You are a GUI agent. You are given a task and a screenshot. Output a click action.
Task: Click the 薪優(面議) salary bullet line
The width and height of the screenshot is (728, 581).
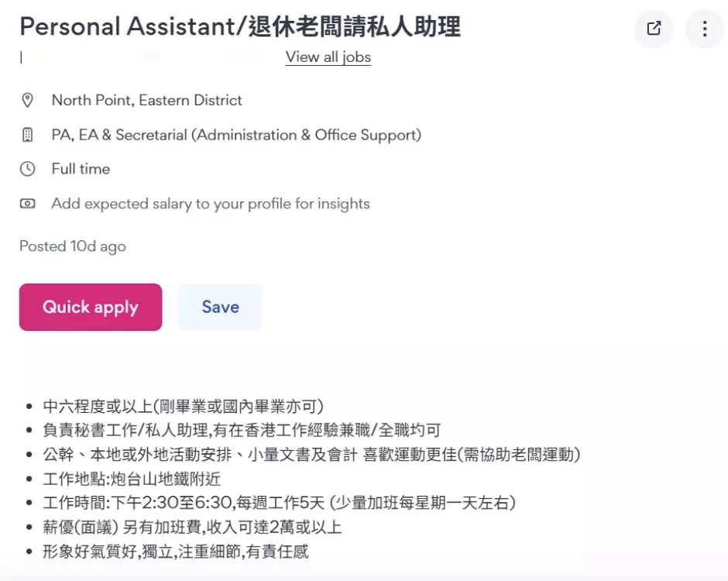pyautogui.click(x=192, y=528)
